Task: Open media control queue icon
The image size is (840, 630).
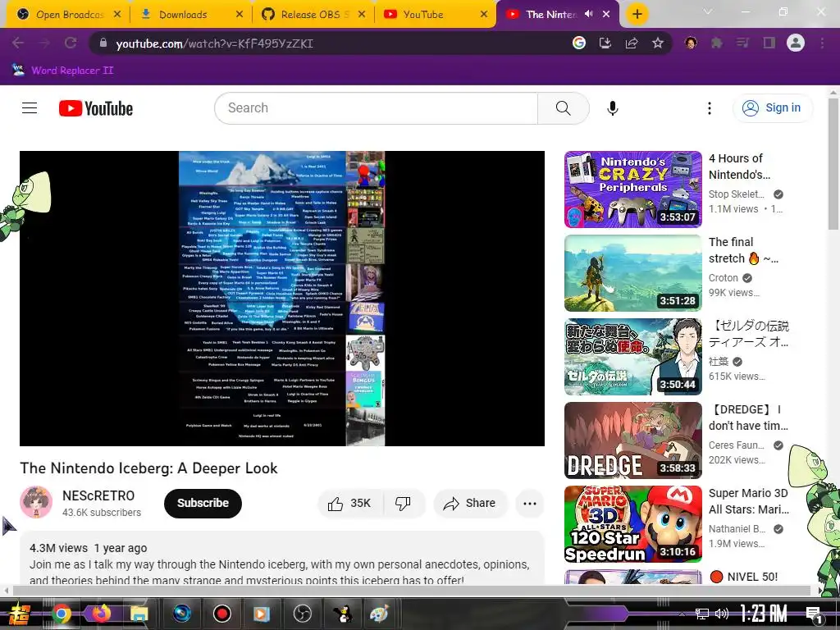Action: (x=742, y=43)
